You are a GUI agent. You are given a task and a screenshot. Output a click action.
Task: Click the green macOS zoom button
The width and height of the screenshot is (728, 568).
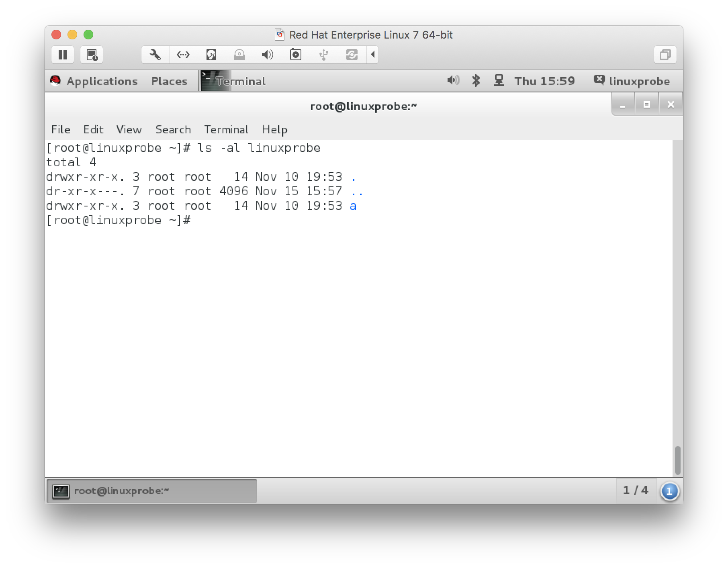click(88, 35)
